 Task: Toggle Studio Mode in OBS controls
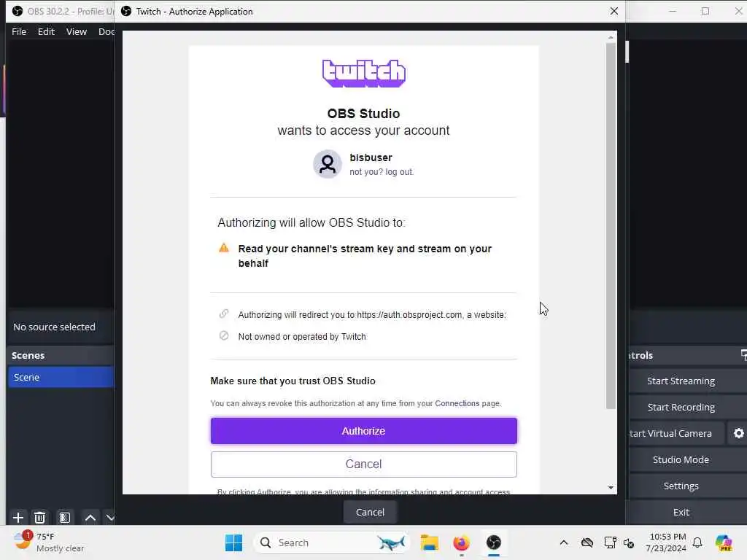click(681, 459)
